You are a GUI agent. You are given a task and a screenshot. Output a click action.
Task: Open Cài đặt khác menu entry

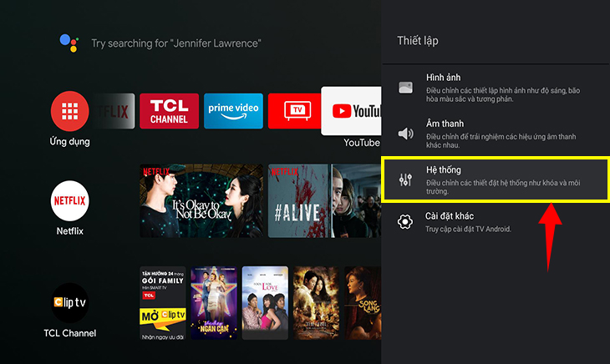point(493,221)
